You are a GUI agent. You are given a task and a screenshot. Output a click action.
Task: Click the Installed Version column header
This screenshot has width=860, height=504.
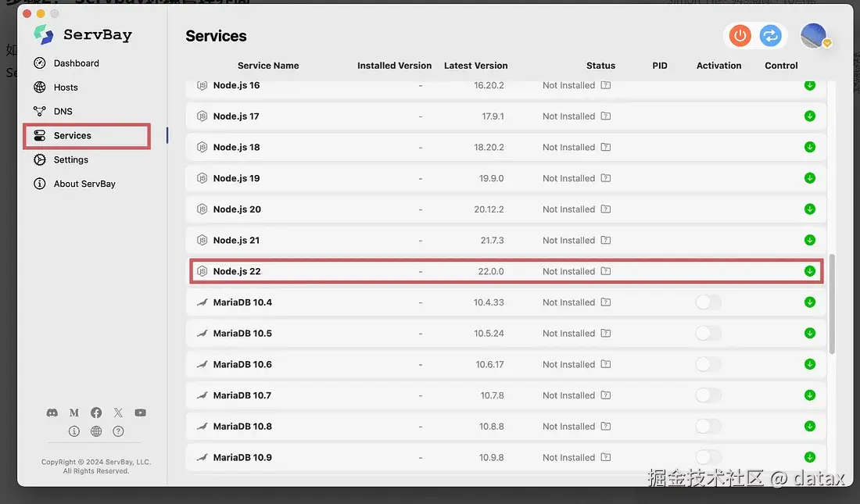[394, 66]
